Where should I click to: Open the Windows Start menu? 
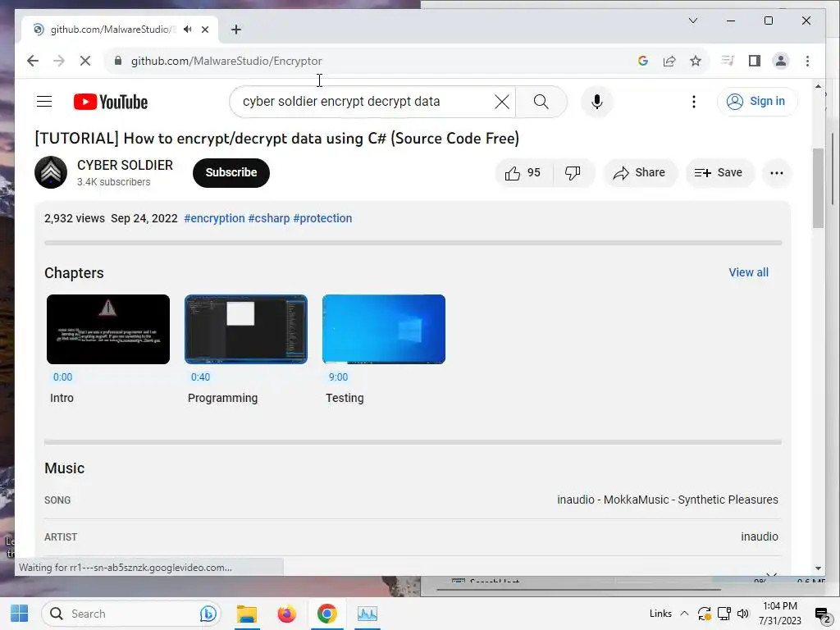coord(20,614)
